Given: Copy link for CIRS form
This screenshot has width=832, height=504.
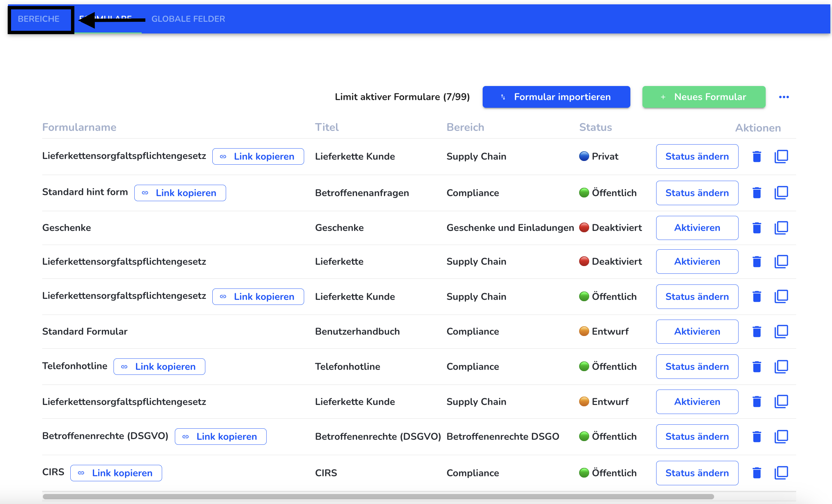Looking at the screenshot, I should coord(116,473).
